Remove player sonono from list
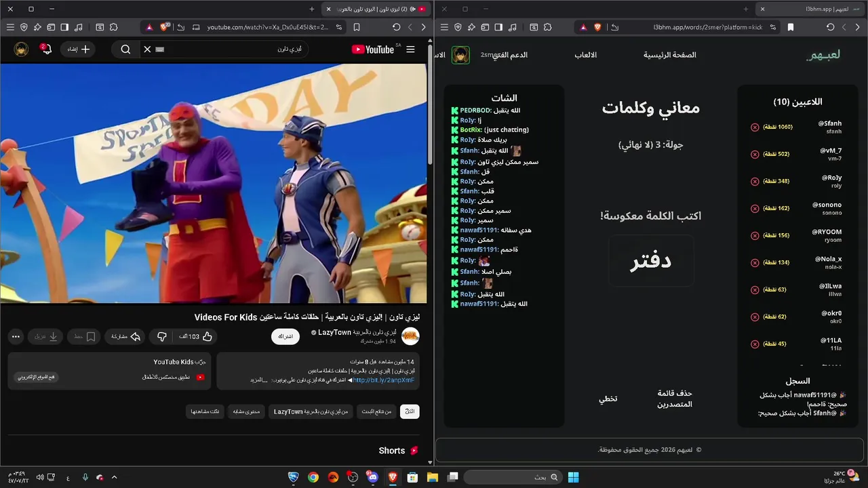Viewport: 868px width, 488px height. pyautogui.click(x=755, y=209)
